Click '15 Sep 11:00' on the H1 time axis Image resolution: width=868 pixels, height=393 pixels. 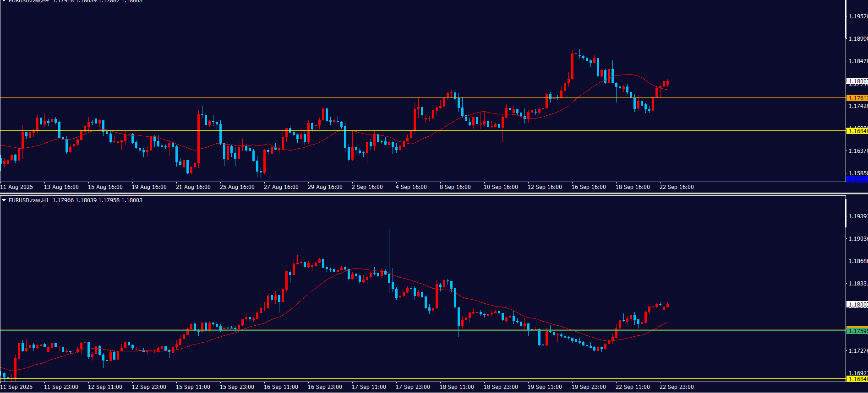click(x=193, y=387)
